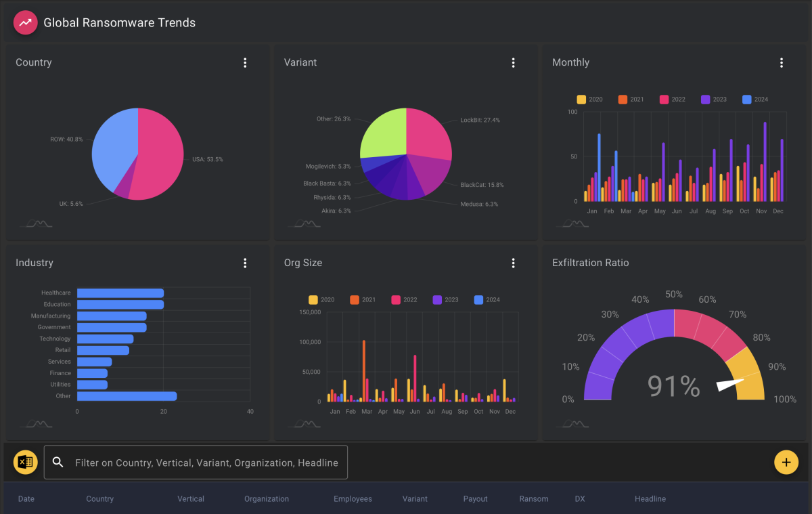The height and width of the screenshot is (514, 812).
Task: Click the trending-up logo icon in header
Action: point(25,22)
